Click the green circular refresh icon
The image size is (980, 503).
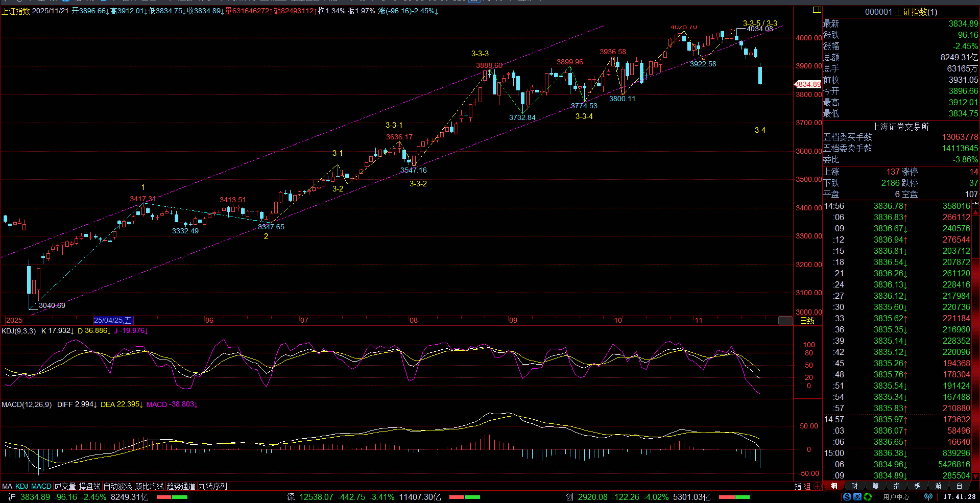(x=868, y=497)
